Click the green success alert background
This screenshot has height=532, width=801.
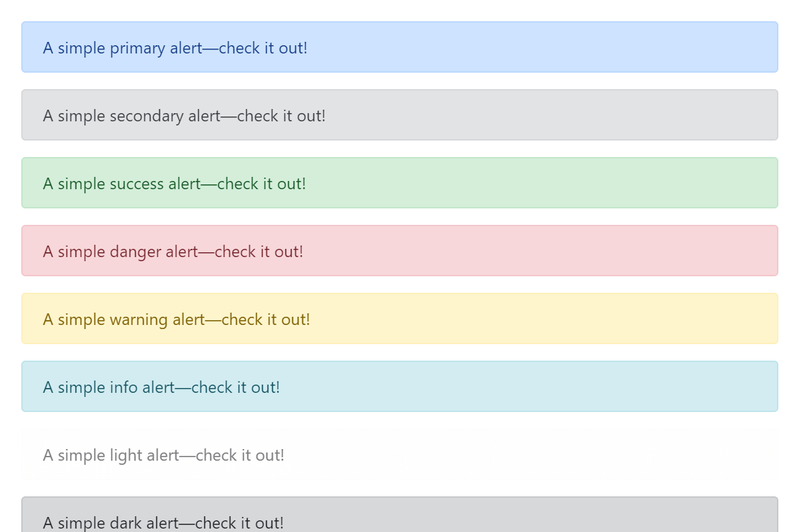tap(549, 182)
